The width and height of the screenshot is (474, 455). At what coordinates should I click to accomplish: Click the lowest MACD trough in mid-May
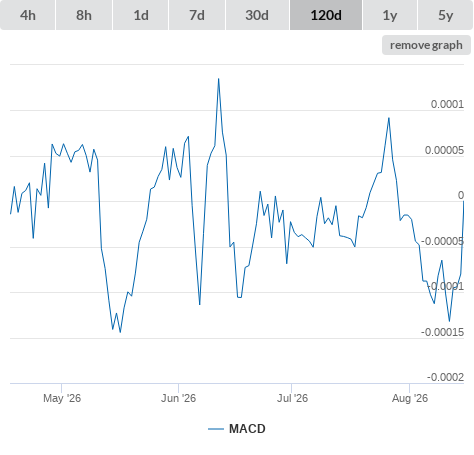pos(120,332)
